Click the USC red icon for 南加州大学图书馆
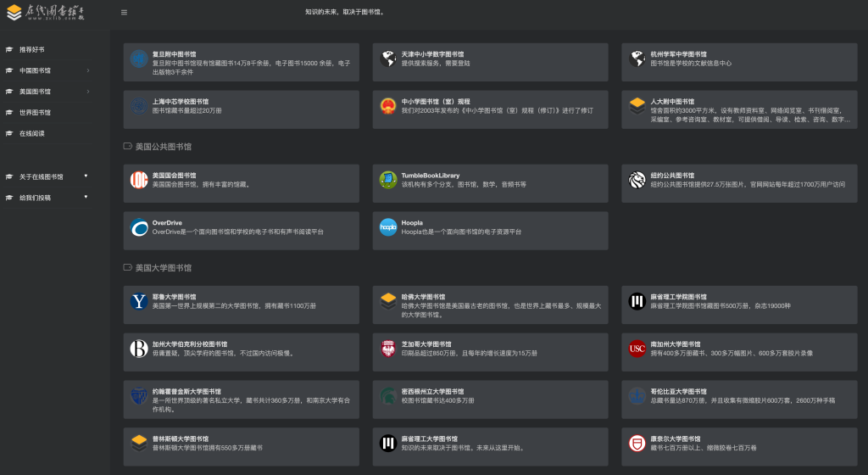Image resolution: width=868 pixels, height=475 pixels. (637, 349)
